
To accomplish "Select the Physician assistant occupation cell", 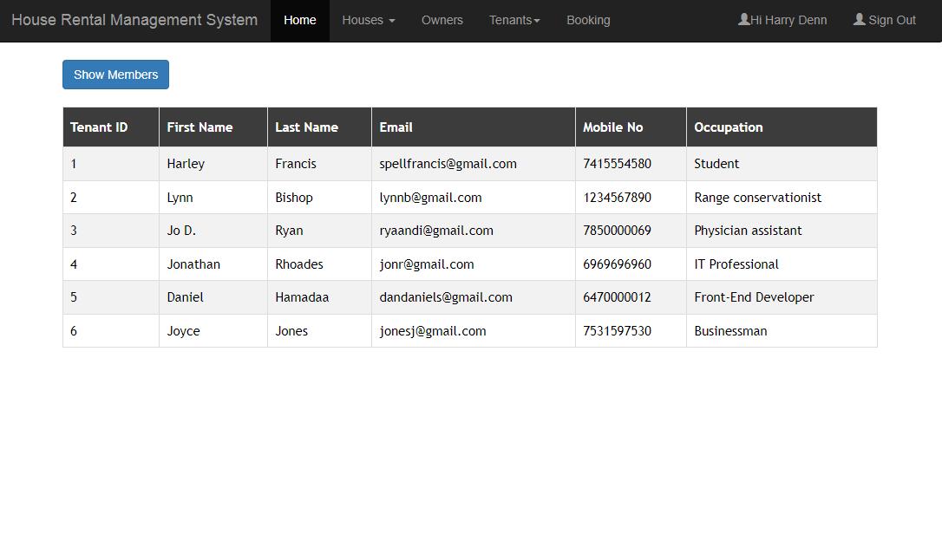I will click(747, 231).
